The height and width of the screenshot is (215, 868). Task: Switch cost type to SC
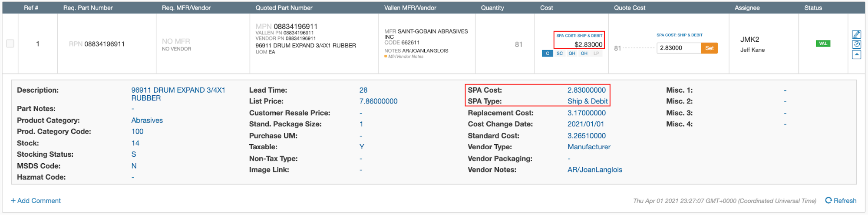[x=560, y=54]
